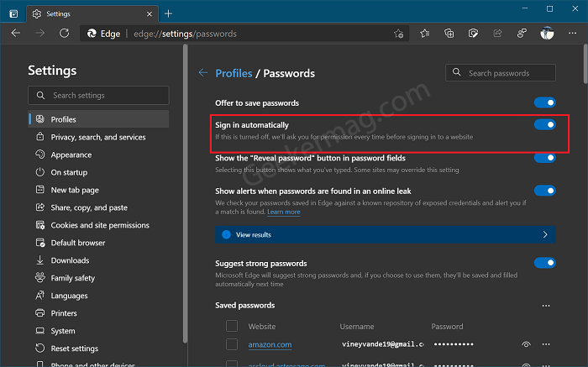Go to Family safety settings
This screenshot has width=588, height=367.
pyautogui.click(x=98, y=278)
